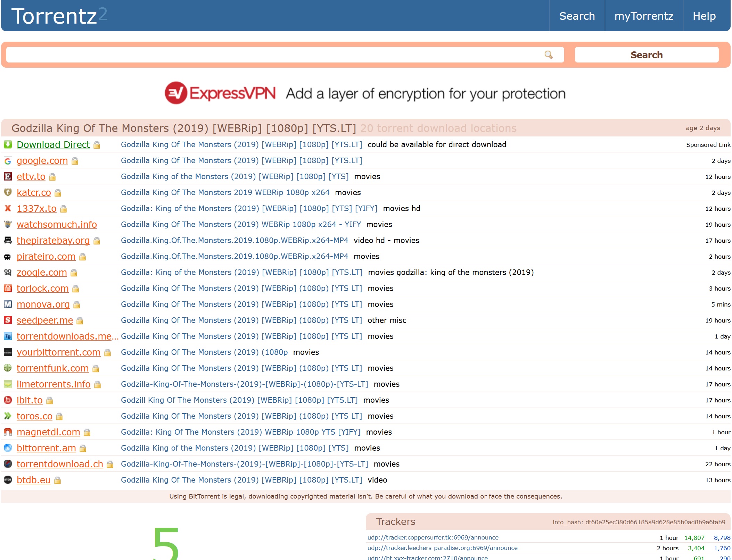
Task: Open the bittorrent.am source link
Action: (46, 448)
